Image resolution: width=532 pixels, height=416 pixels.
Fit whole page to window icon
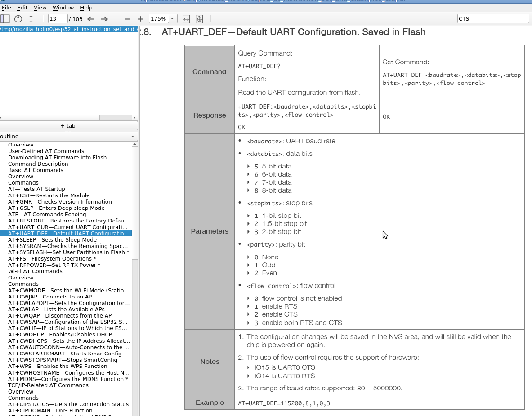click(x=199, y=19)
